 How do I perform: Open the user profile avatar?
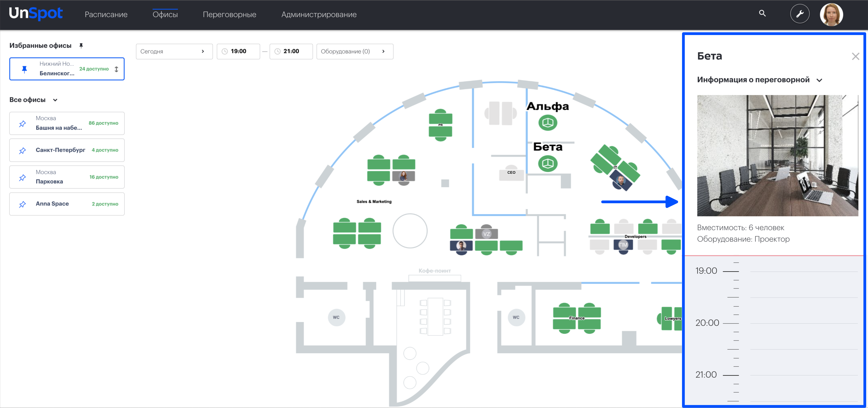831,15
